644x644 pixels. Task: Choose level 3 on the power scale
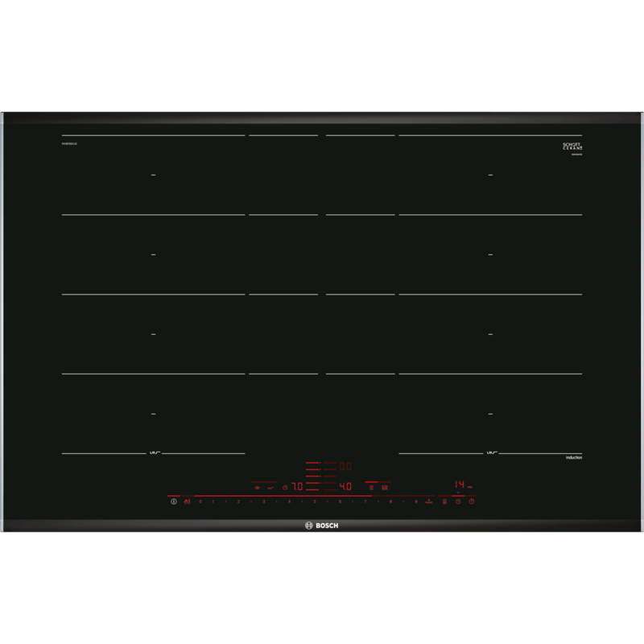click(x=263, y=502)
